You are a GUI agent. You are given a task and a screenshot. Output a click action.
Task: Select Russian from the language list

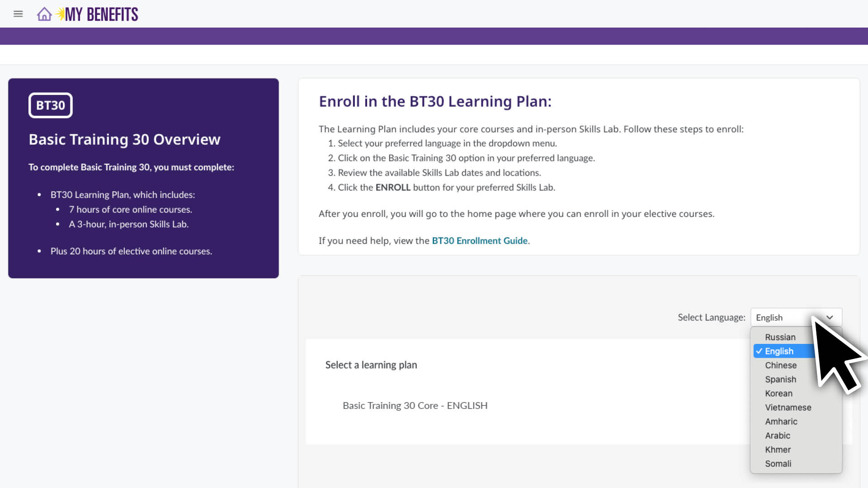pos(780,337)
